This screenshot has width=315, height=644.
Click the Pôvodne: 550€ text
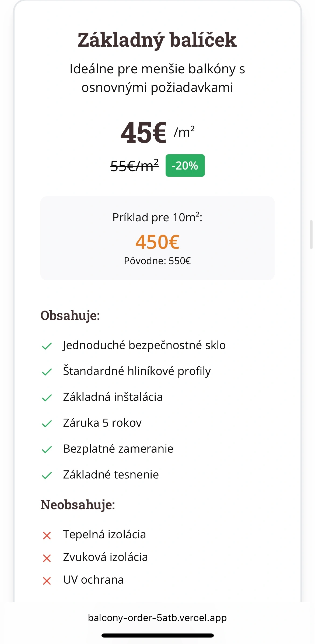coord(157,261)
